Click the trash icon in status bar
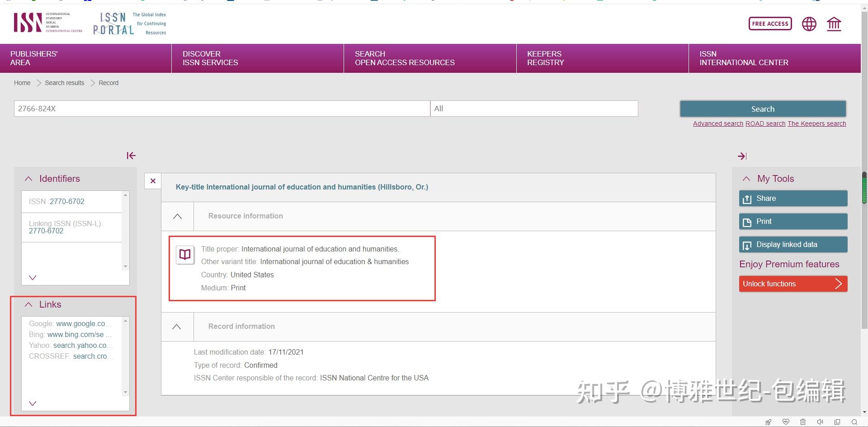 tap(803, 422)
